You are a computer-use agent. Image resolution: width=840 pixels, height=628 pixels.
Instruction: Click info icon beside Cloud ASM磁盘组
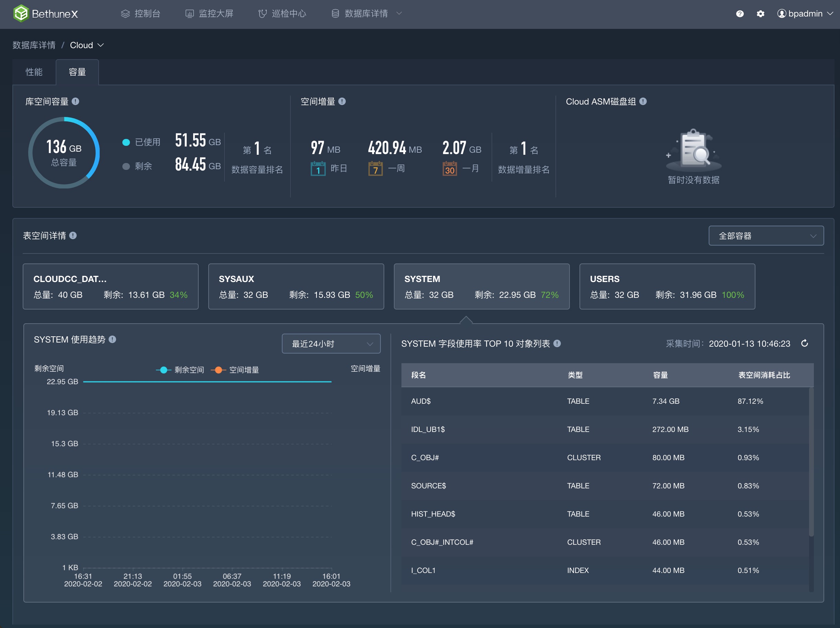point(643,101)
